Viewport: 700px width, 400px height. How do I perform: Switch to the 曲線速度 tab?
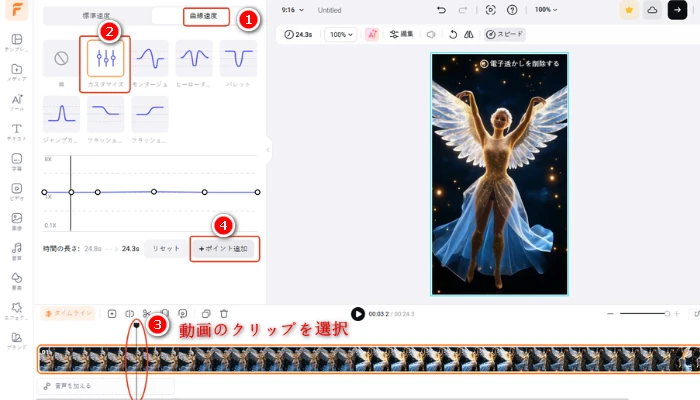(x=205, y=16)
